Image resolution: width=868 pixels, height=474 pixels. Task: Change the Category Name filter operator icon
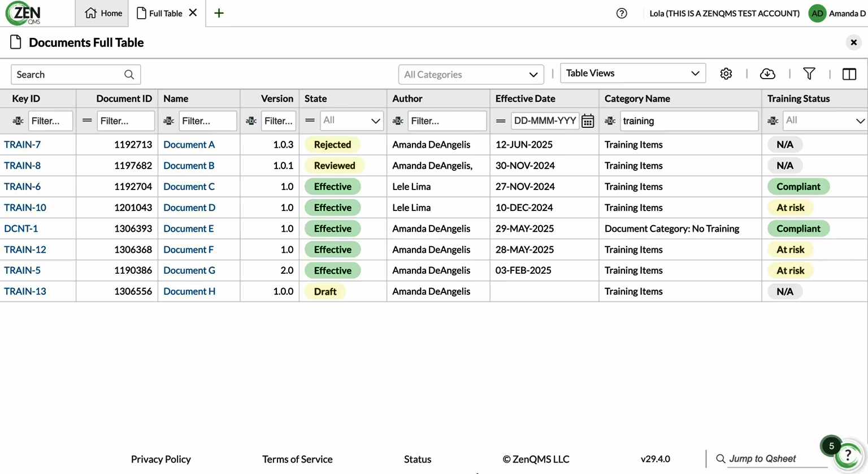pyautogui.click(x=610, y=121)
